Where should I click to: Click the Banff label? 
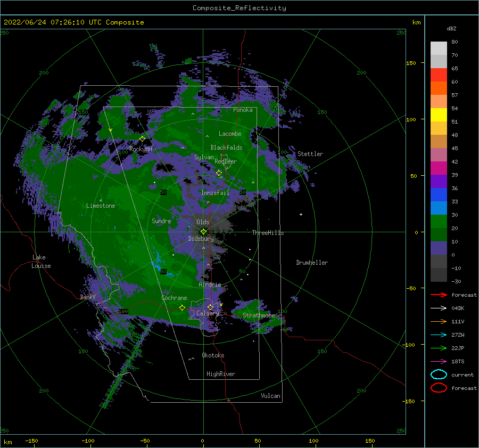[88, 297]
